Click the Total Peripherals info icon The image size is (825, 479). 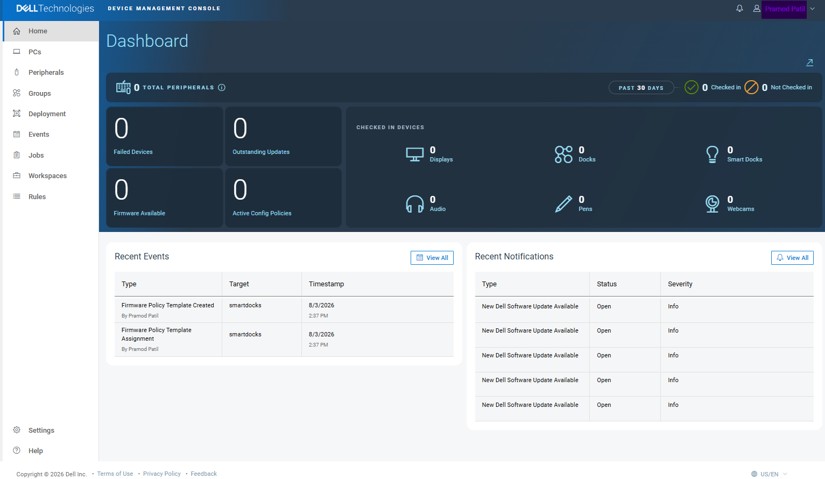[x=222, y=87]
